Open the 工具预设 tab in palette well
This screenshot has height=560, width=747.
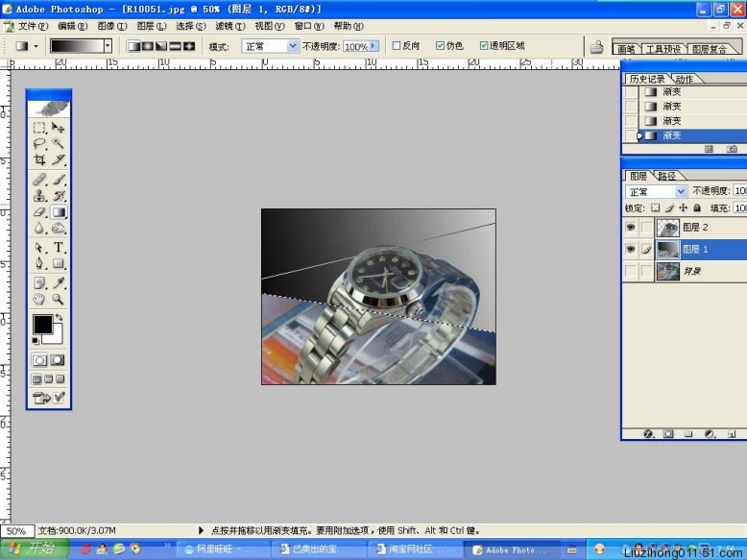tap(663, 49)
